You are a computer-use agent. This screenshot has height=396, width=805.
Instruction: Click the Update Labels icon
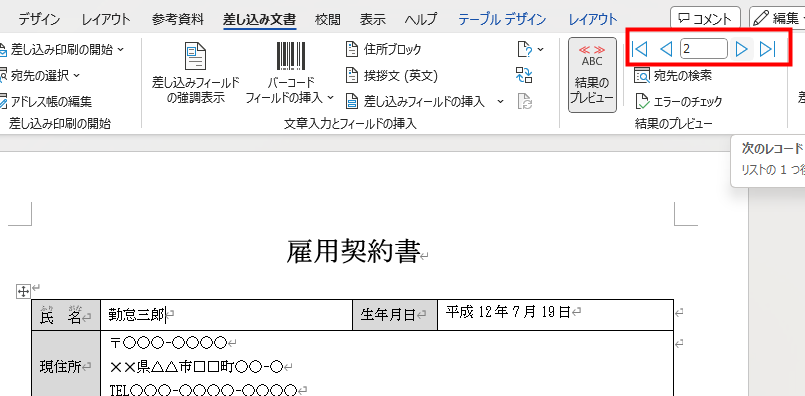(524, 101)
